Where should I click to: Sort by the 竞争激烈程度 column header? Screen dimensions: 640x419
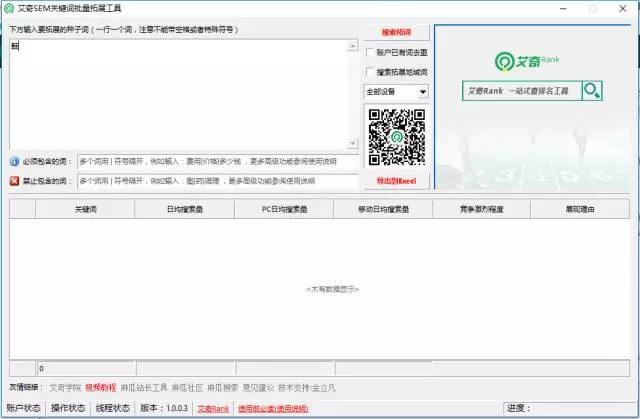pos(482,209)
